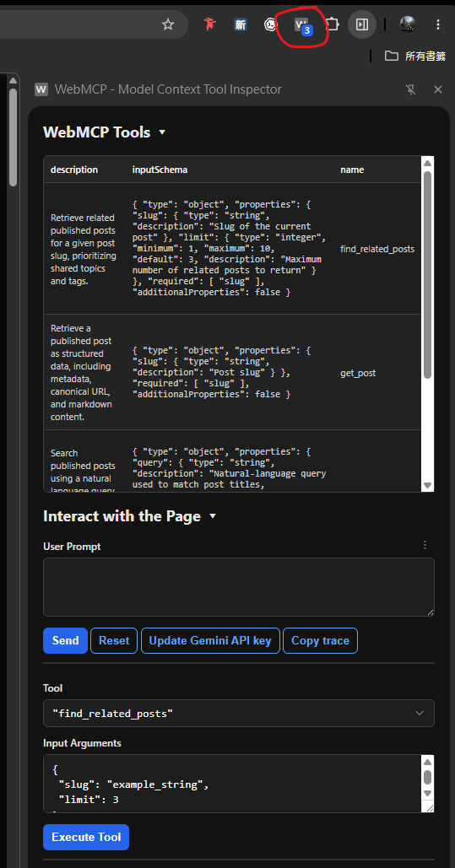The image size is (455, 868).
Task: Open the Chrome three-dot menu
Action: coord(438,24)
